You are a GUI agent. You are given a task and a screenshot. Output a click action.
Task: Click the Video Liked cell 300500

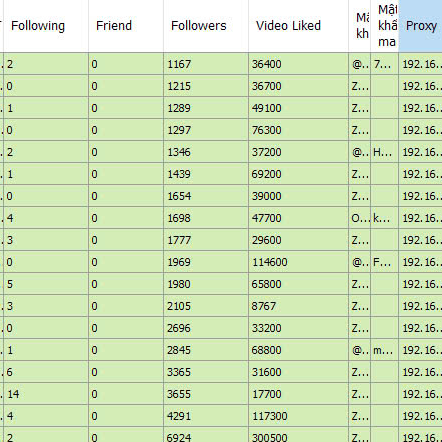click(298, 435)
